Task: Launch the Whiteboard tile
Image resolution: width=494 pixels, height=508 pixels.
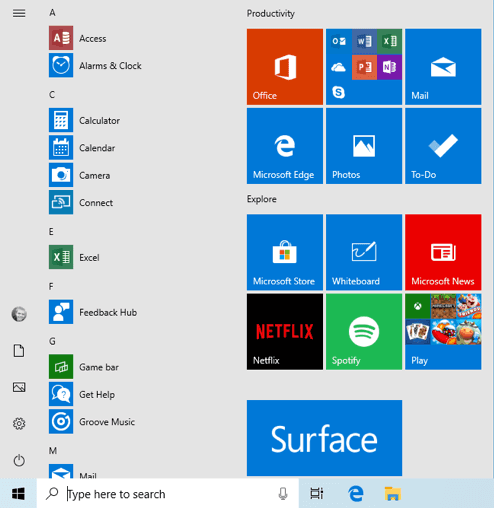Action: coord(364,252)
